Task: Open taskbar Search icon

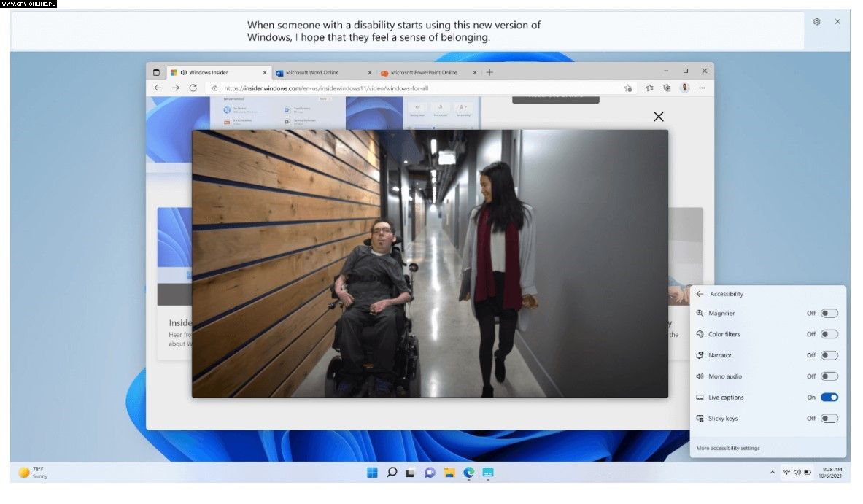Action: (x=392, y=473)
